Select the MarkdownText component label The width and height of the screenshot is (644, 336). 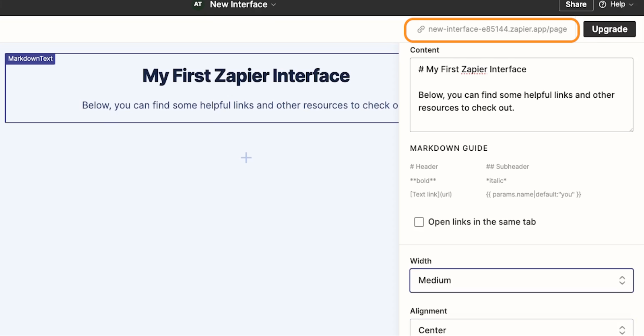(30, 59)
